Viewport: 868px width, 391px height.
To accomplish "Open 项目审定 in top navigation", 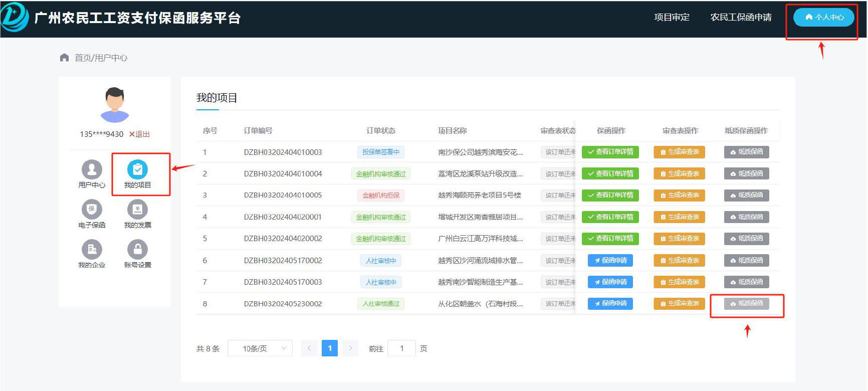I will click(672, 18).
